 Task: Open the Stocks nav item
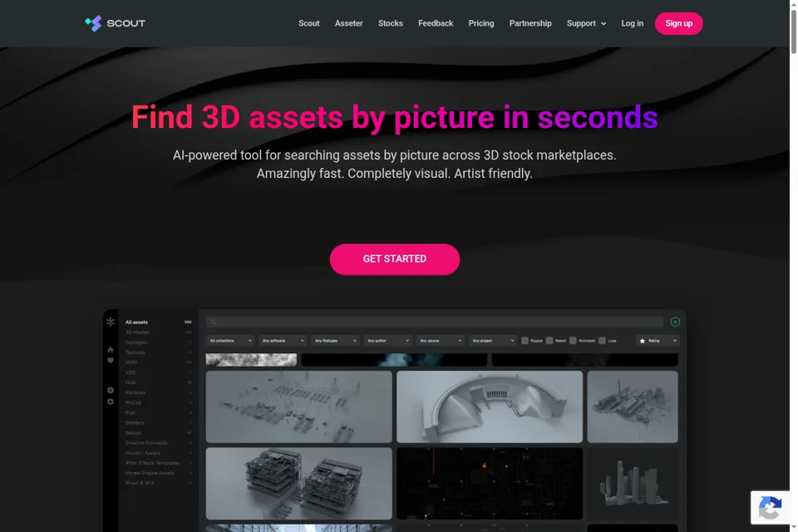tap(391, 23)
